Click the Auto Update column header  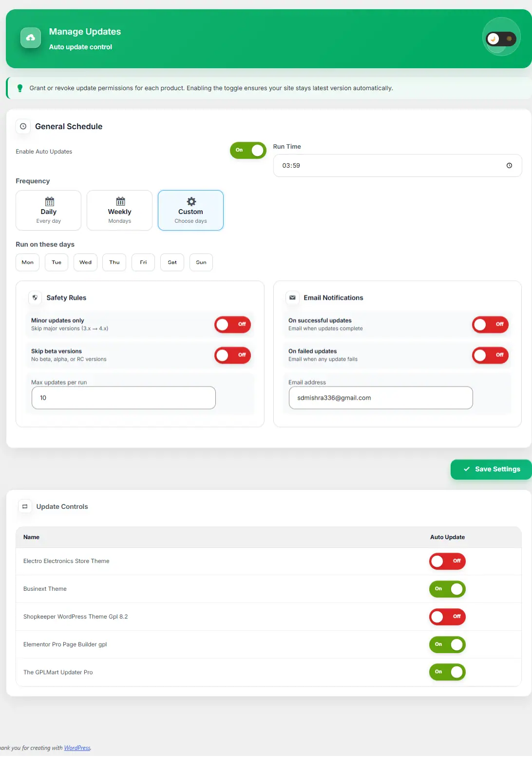[x=447, y=537]
